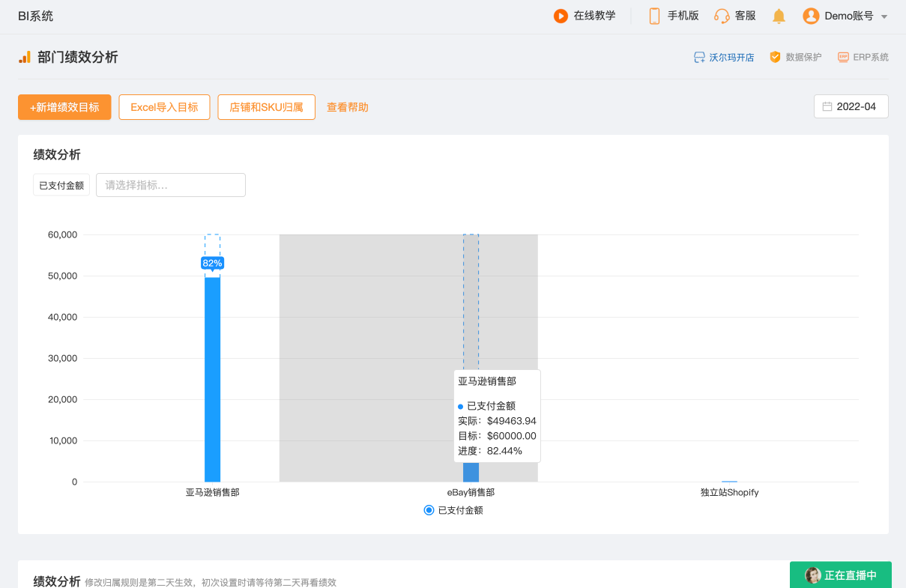Click the 数据保护 shield icon

click(x=776, y=57)
